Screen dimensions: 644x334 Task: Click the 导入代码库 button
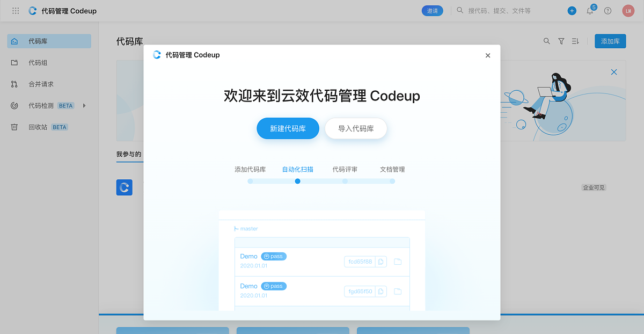tap(356, 128)
